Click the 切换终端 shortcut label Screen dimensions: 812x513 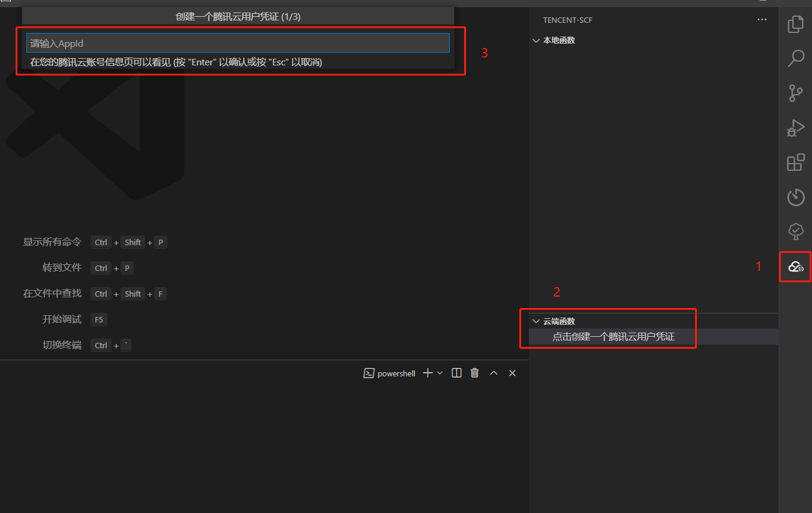pyautogui.click(x=62, y=345)
